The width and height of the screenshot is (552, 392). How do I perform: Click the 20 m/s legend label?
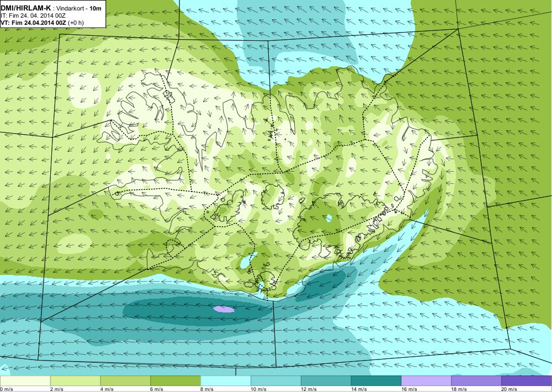pos(509,389)
